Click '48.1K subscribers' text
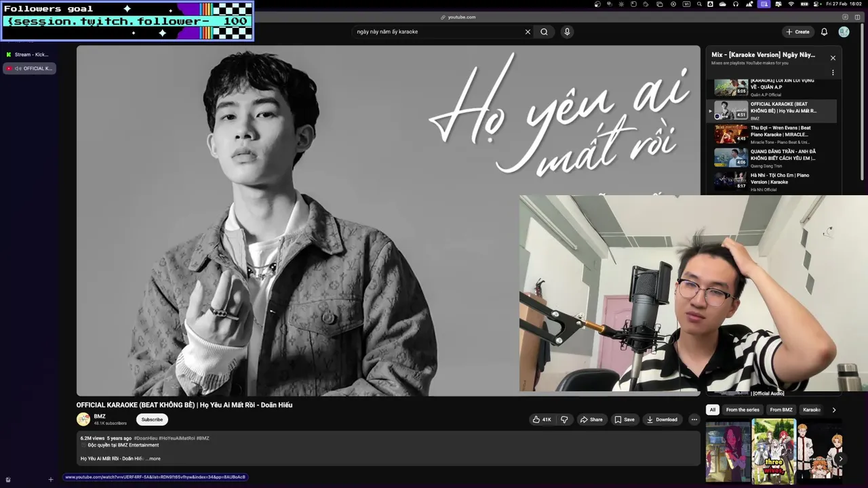Screen dimensions: 868x488 coord(110,423)
